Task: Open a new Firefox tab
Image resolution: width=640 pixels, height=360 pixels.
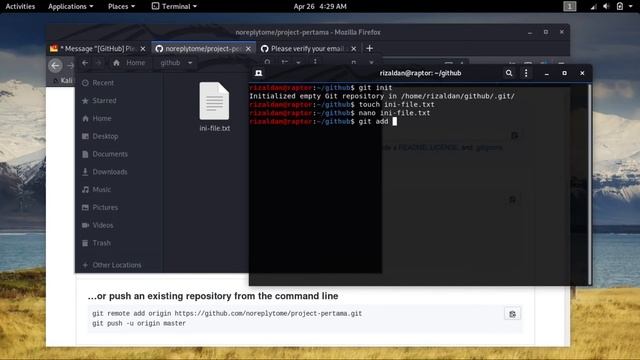Action: pos(369,49)
